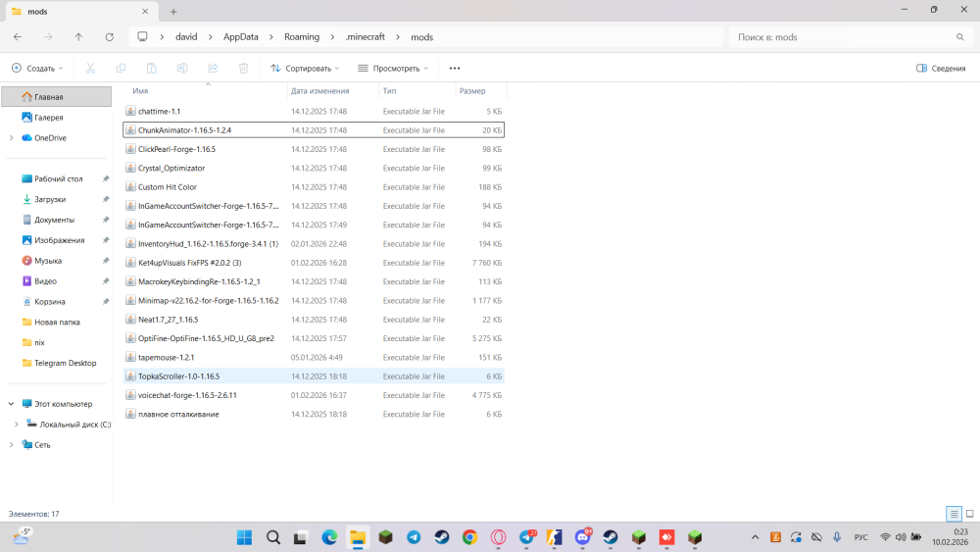980x552 pixels.
Task: Open the Просмотреть dropdown
Action: point(393,68)
